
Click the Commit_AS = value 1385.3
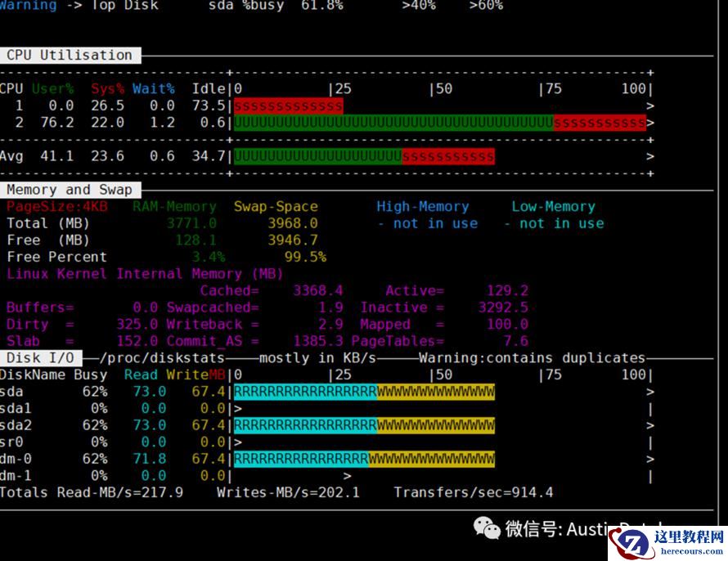click(x=318, y=341)
